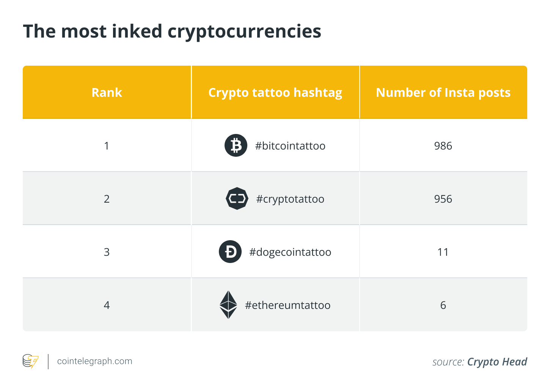This screenshot has width=550, height=392.
Task: Click the 6 posts value
Action: pos(443,305)
